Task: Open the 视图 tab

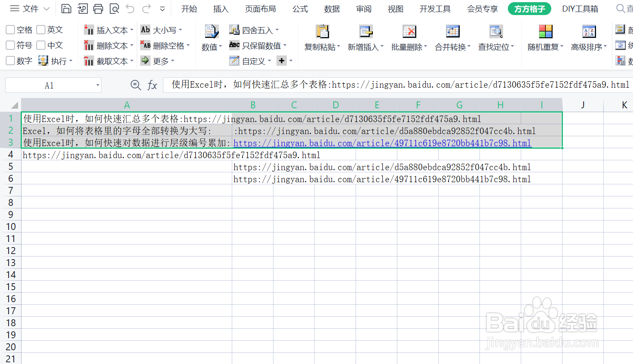Action: (396, 9)
